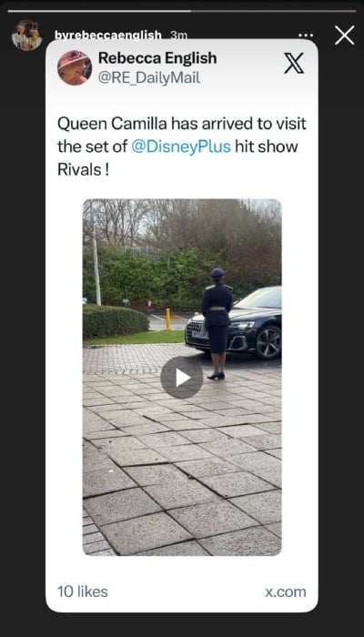The height and width of the screenshot is (637, 364).
Task: Click the unfilled part of story progress bar
Action: 273,11
